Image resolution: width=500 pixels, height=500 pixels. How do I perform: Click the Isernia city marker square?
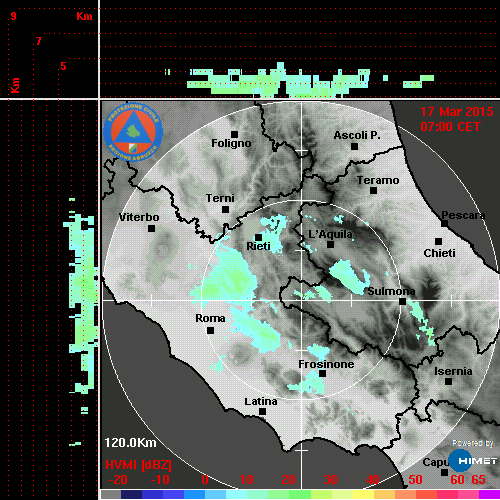pos(449,381)
